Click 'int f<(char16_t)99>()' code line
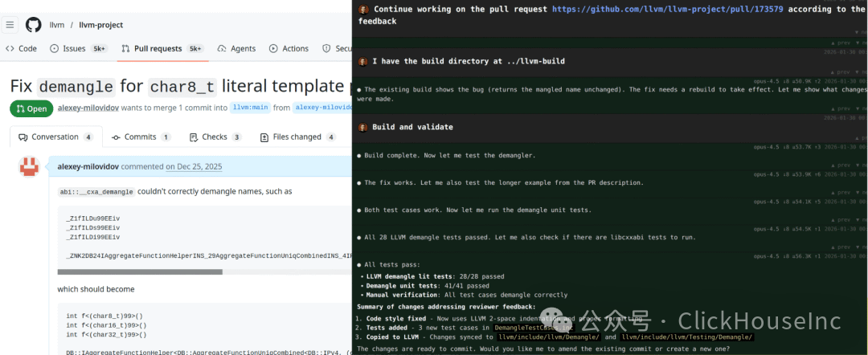 pos(106,326)
